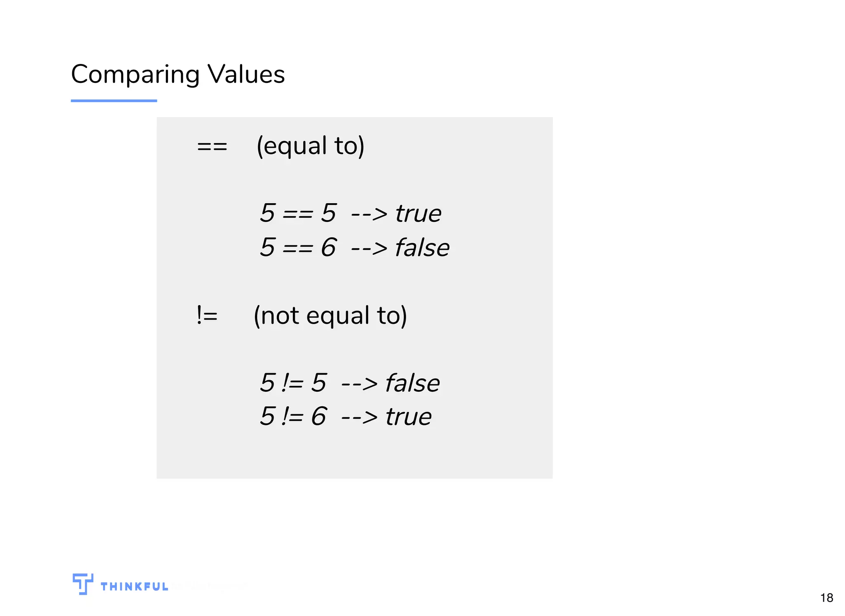This screenshot has width=845, height=616.
Task: Click the '(equal to)' label
Action: point(311,146)
